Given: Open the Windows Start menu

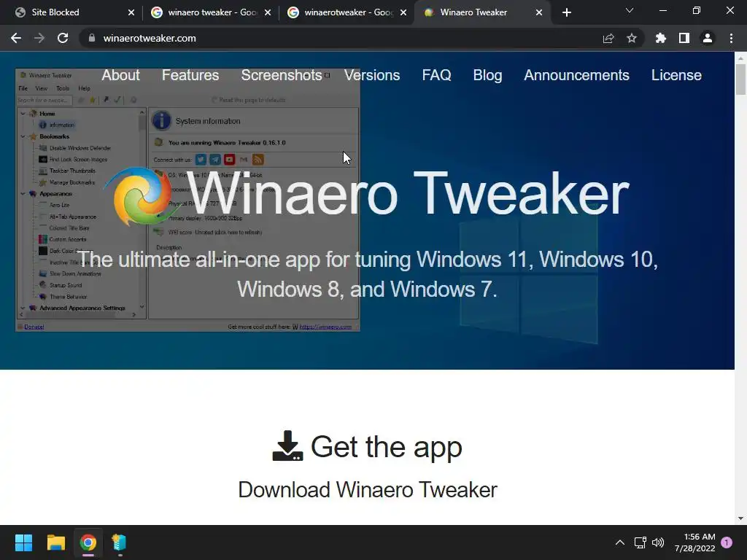Looking at the screenshot, I should (23, 542).
